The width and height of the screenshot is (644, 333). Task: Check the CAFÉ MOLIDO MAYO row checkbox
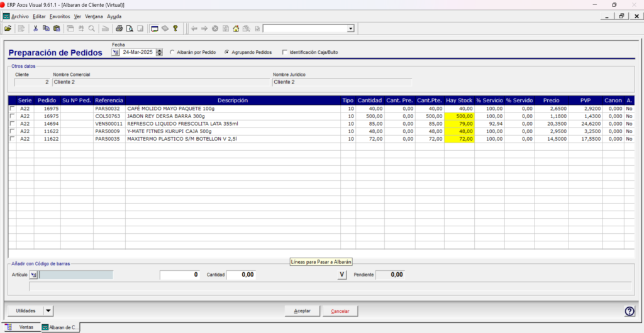pos(12,109)
